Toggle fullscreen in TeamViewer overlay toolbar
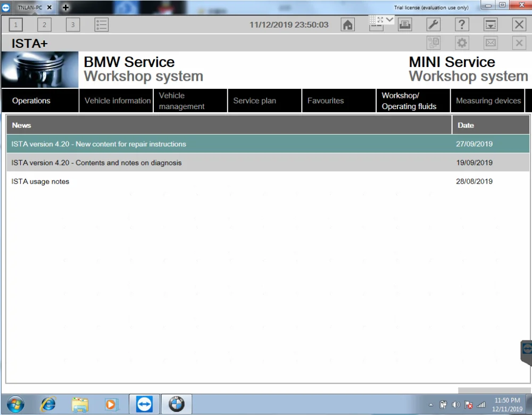This screenshot has height=415, width=532. coord(380,20)
